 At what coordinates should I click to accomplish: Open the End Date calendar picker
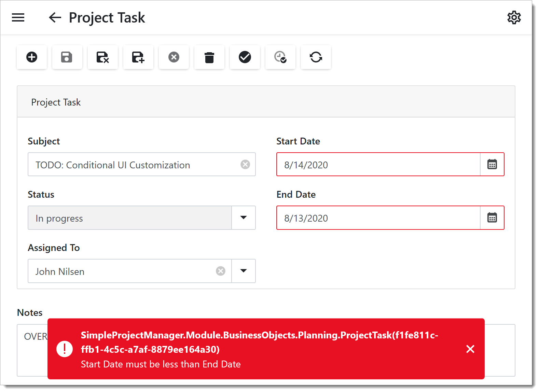(492, 218)
